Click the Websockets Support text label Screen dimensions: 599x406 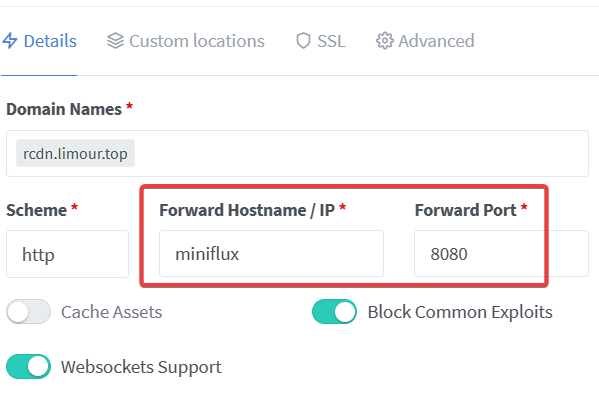point(141,367)
